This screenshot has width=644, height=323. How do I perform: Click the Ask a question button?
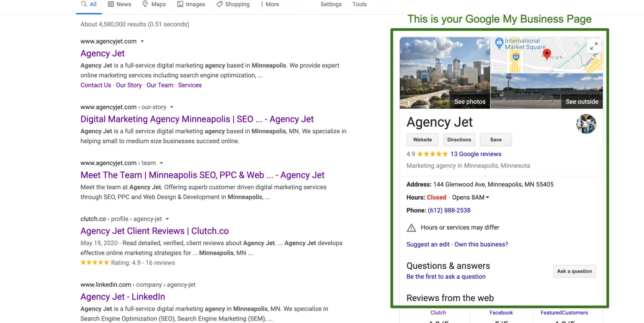pyautogui.click(x=574, y=271)
